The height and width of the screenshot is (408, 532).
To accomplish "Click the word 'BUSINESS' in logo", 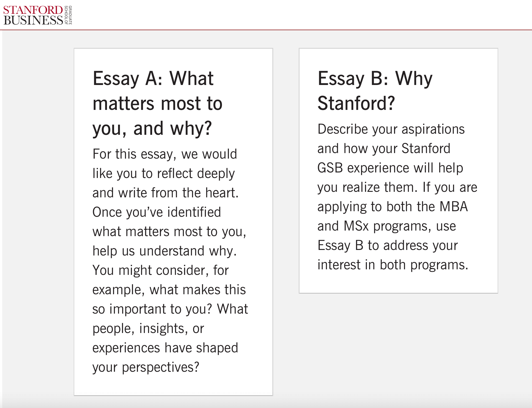I will pyautogui.click(x=33, y=20).
